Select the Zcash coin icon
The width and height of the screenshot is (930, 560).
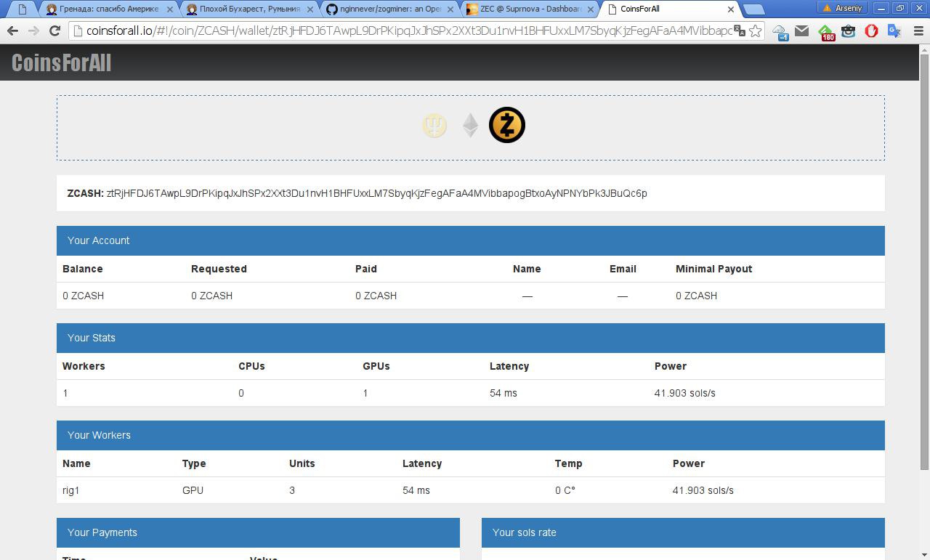pos(506,125)
